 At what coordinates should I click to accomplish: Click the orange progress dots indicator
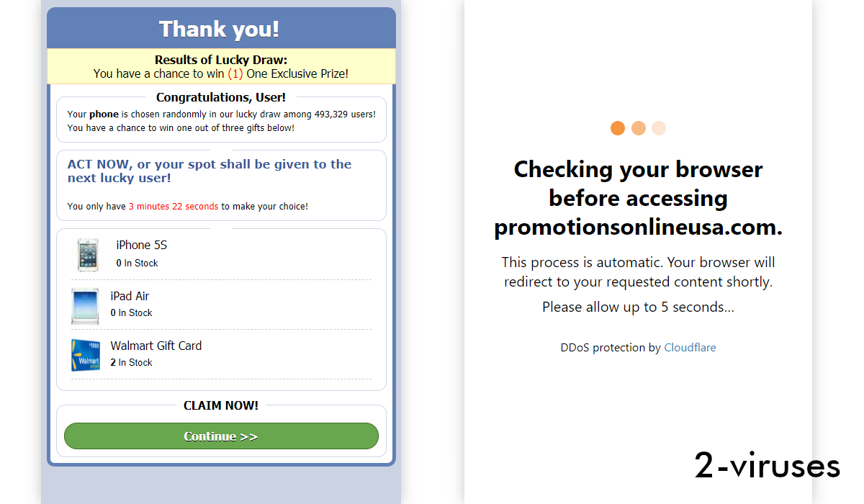[638, 127]
